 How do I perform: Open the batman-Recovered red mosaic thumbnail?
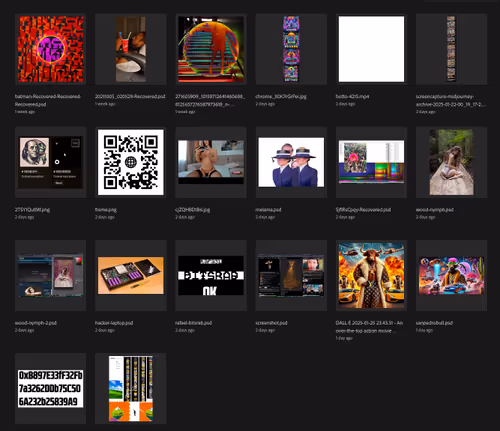pyautogui.click(x=50, y=49)
